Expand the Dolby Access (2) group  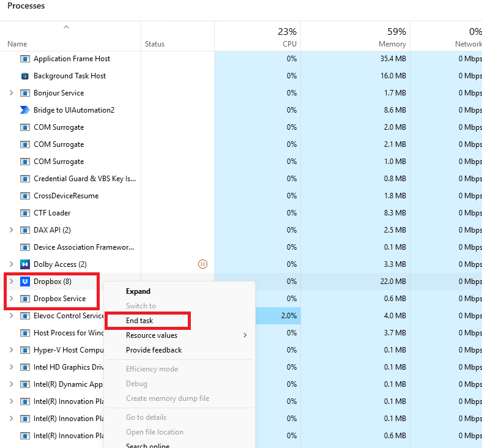[x=12, y=264]
